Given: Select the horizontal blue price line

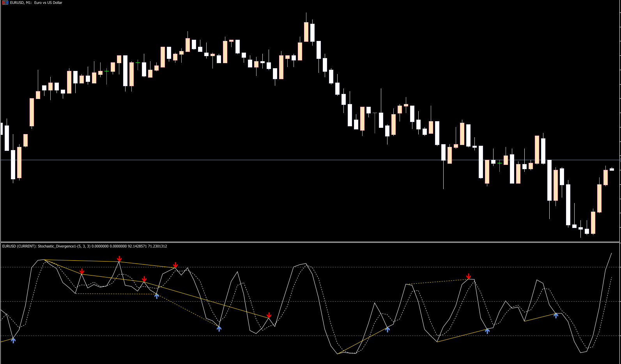Looking at the screenshot, I should [273, 160].
